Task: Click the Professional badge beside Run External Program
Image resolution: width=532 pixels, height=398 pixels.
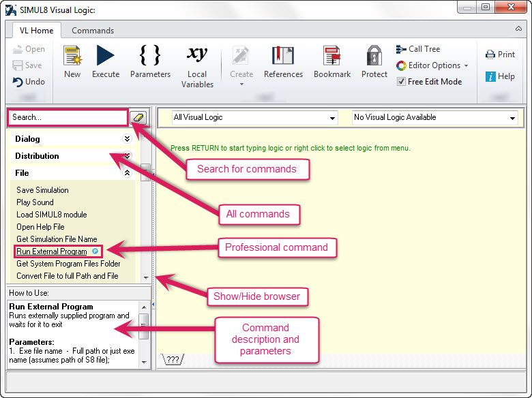Action: click(95, 251)
